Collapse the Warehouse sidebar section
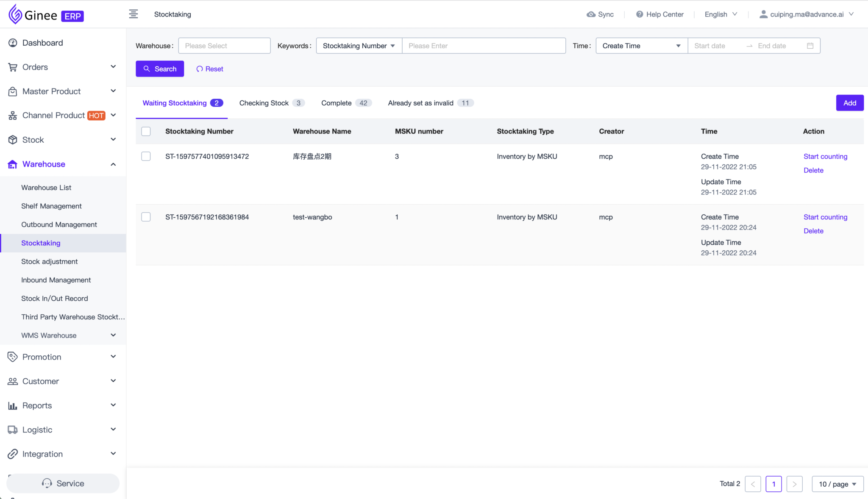The width and height of the screenshot is (868, 499). pos(113,164)
